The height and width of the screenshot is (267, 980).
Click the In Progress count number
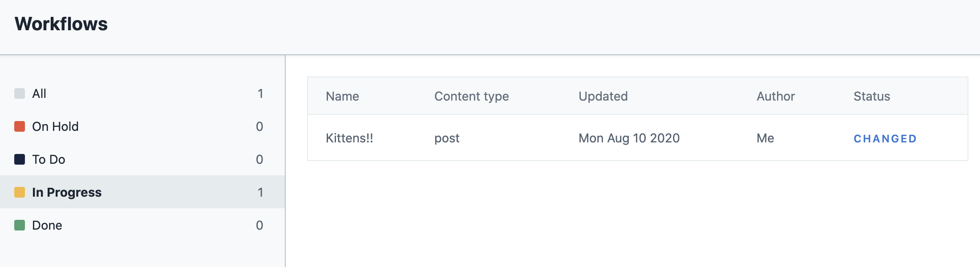260,192
